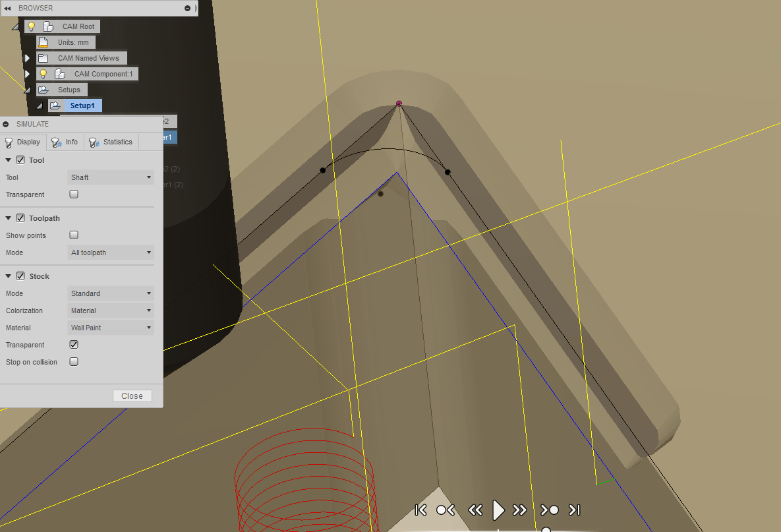The width and height of the screenshot is (781, 532).
Task: Click the previous operation playback icon
Action: pos(444,510)
